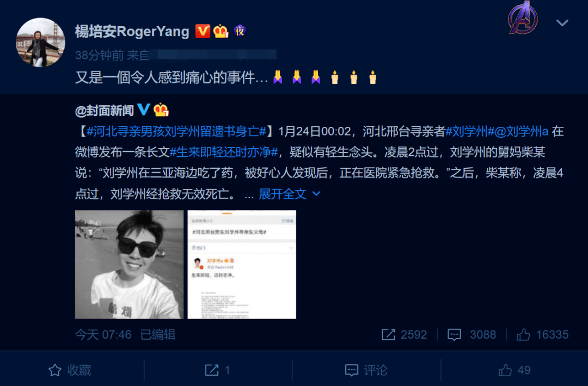Click the chevron beside 展开全文

pyautogui.click(x=316, y=194)
